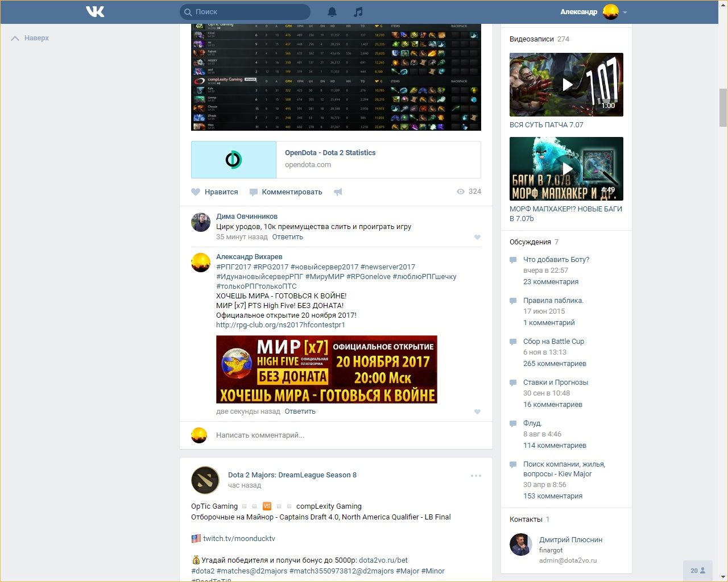Image resolution: width=728 pixels, height=582 pixels.
Task: Open dota2vo.ru/bet link
Action: 383,560
